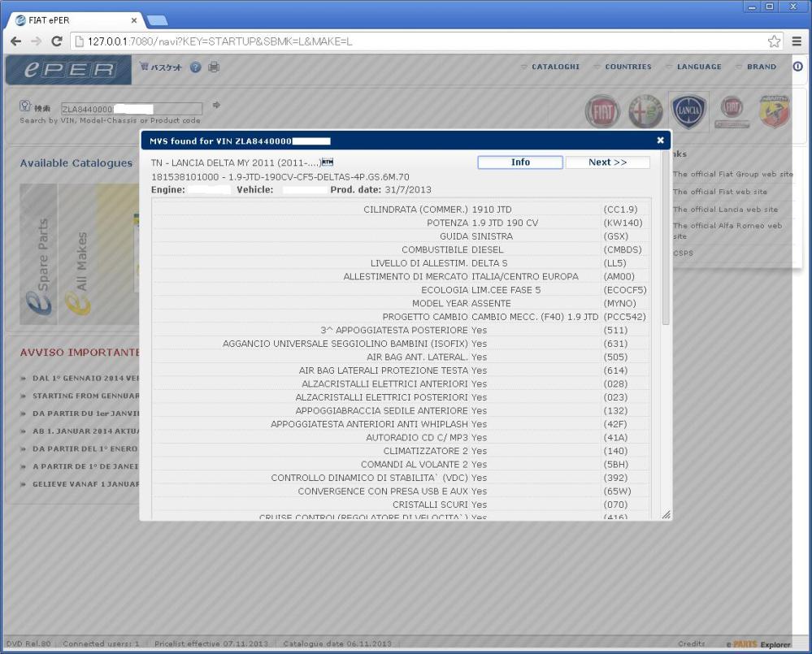The image size is (812, 654).
Task: Click "Connected users: 1" in status bar
Action: [101, 643]
